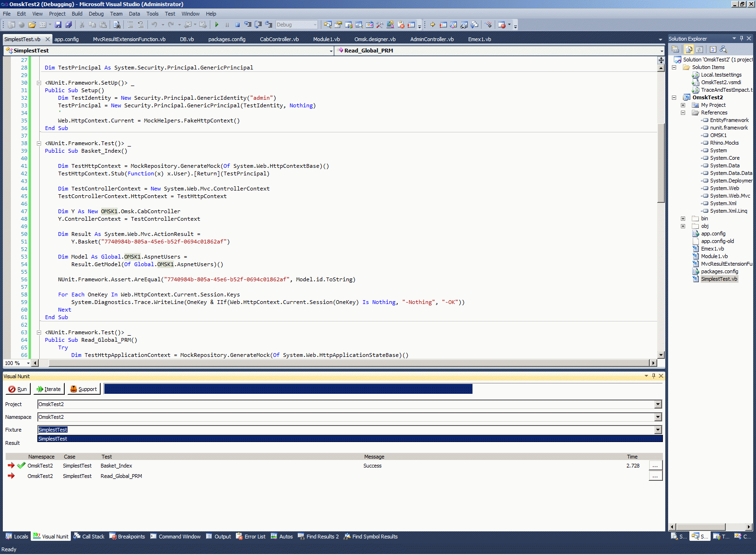The image size is (756, 555).
Task: Select Rhino.Mocks reference in Solution Explorer
Action: (724, 143)
